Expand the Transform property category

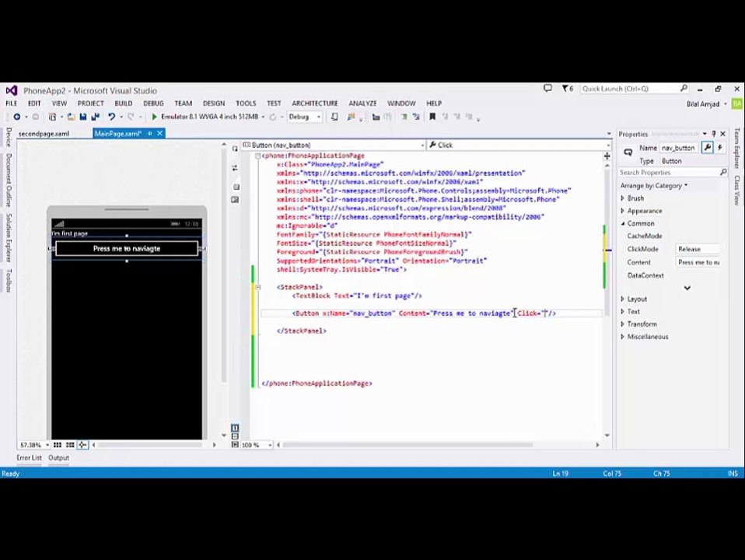(x=622, y=324)
